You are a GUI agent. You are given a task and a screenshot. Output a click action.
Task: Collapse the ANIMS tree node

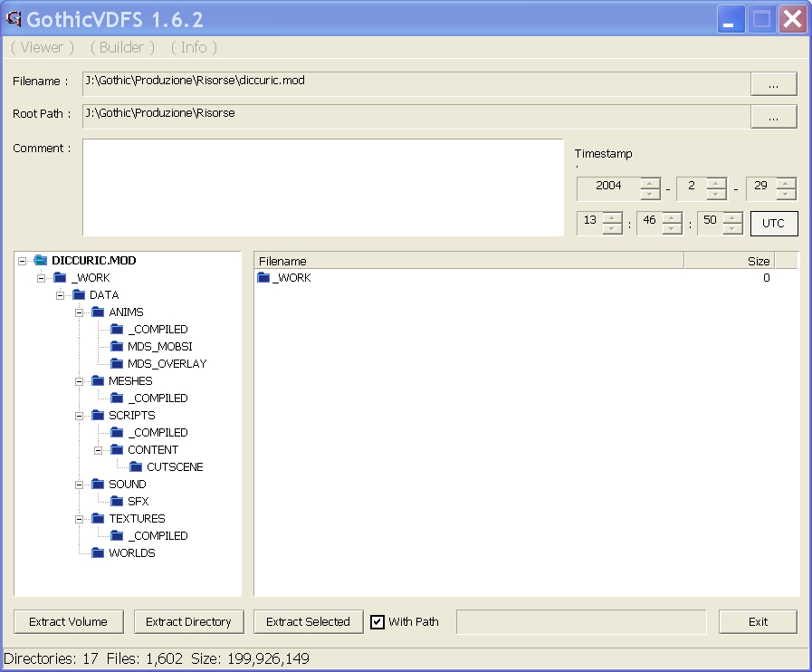click(80, 312)
